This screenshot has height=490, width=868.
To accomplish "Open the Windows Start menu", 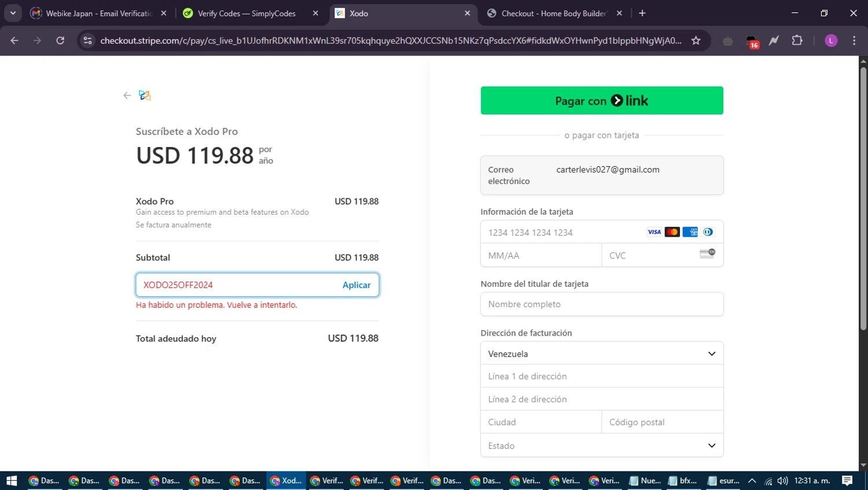I will tap(12, 481).
